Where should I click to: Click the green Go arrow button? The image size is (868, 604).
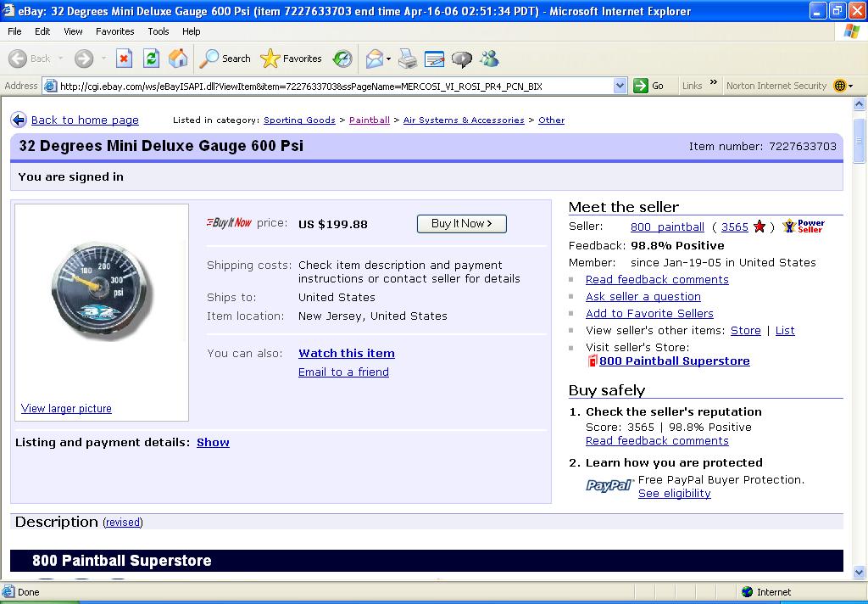pos(641,86)
